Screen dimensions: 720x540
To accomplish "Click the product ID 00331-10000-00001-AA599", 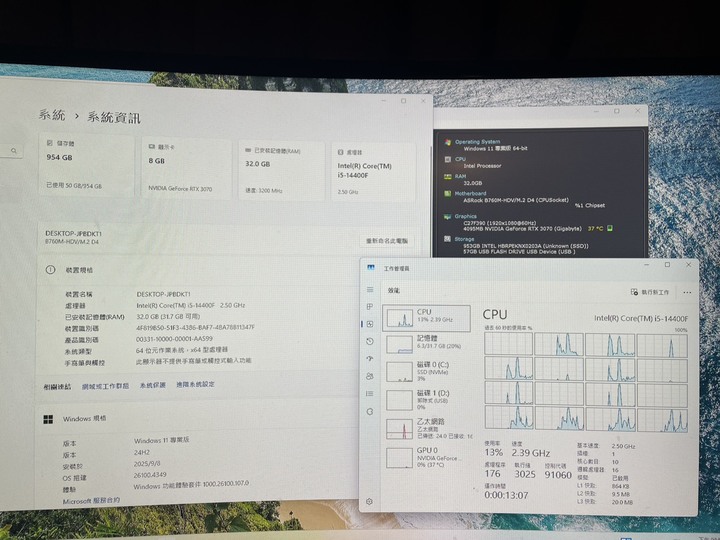I will click(x=174, y=339).
